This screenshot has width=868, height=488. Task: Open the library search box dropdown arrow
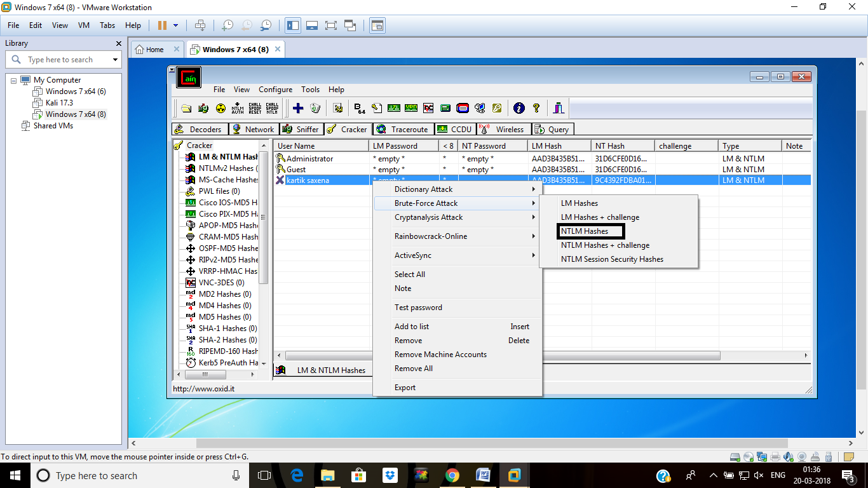[115, 60]
